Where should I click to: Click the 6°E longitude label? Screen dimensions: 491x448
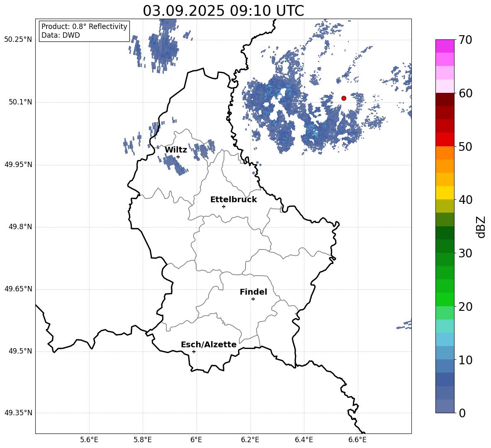point(196,440)
